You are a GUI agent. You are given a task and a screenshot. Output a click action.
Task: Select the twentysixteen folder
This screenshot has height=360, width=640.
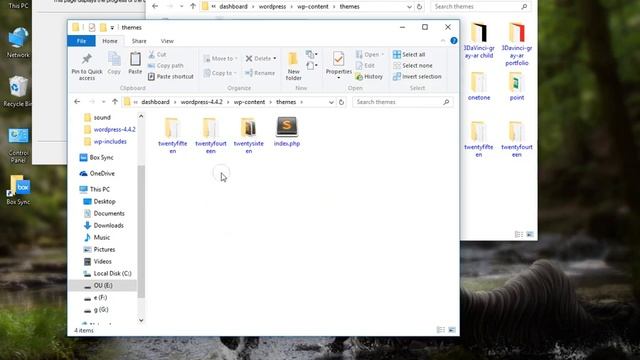click(x=249, y=136)
